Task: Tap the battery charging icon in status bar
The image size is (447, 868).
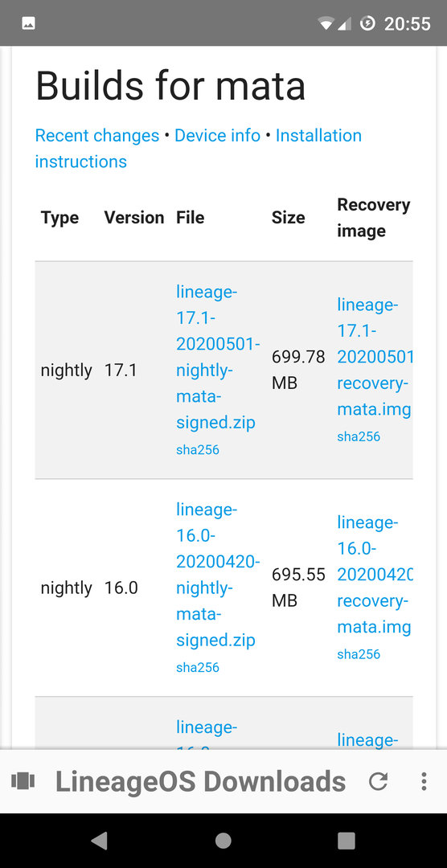Action: [367, 23]
